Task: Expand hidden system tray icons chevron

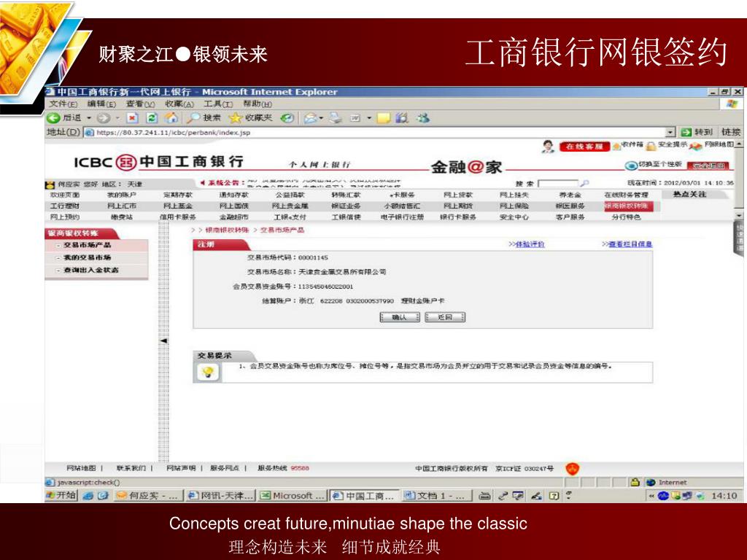Action: (x=651, y=496)
